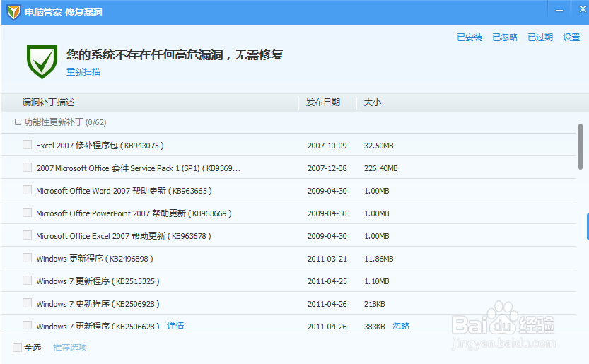589x364 pixels.
Task: Open the 已忽略 list
Action: 505,37
